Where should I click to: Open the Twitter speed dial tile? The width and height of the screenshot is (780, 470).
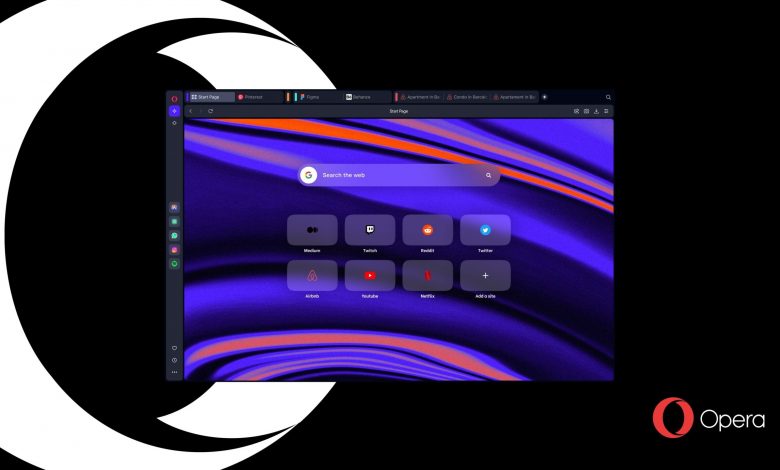[x=485, y=230]
